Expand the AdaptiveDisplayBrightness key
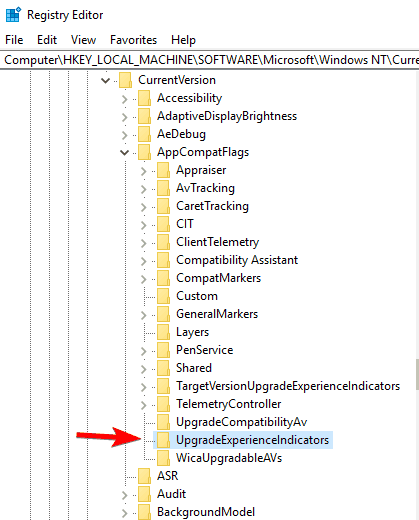 tap(125, 117)
